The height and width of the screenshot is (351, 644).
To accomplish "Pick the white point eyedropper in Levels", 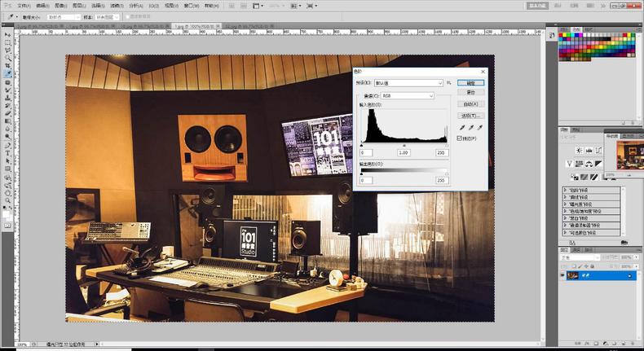I will 479,127.
